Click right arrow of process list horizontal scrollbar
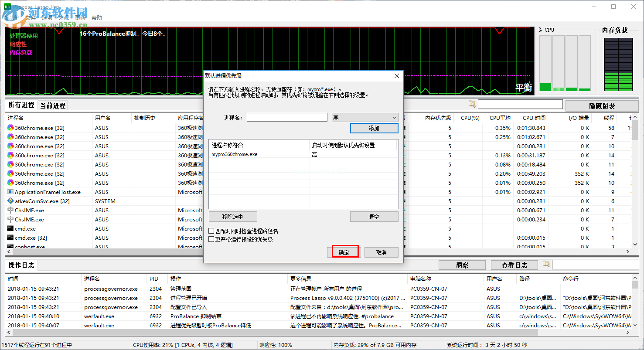The width and height of the screenshot is (644, 350). point(628,251)
